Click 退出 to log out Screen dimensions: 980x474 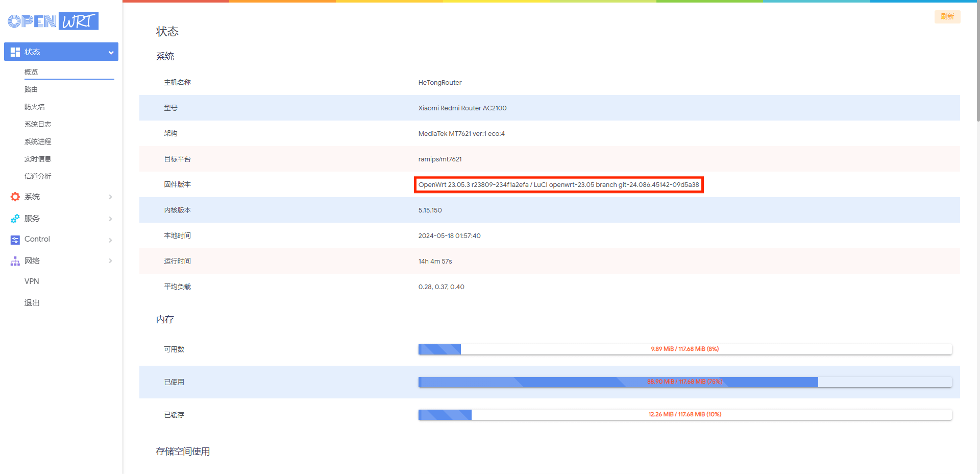coord(32,303)
